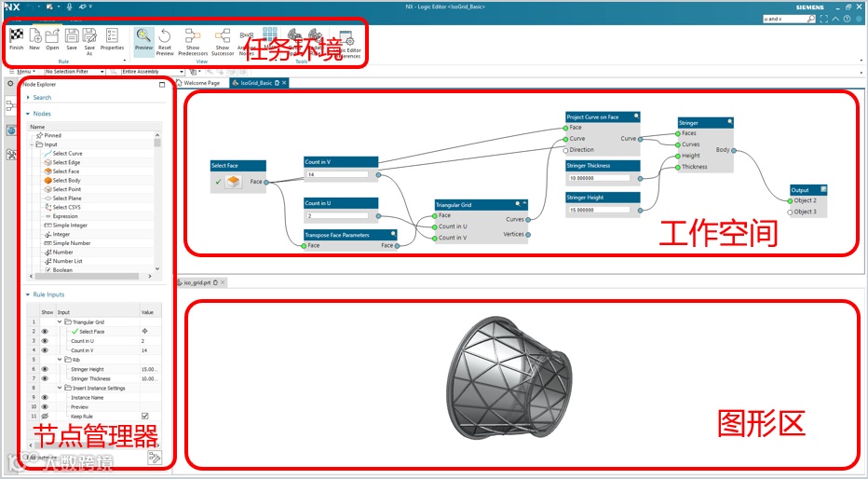Click the Stringer Height node value field
This screenshot has height=479, width=868.
tap(600, 210)
